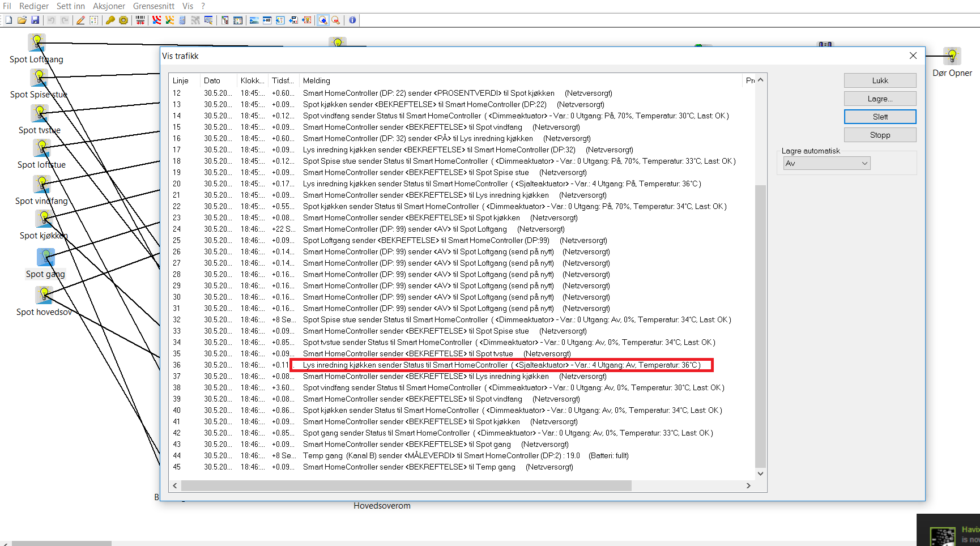Click the Dato column header
This screenshot has height=546, width=980.
[219, 80]
